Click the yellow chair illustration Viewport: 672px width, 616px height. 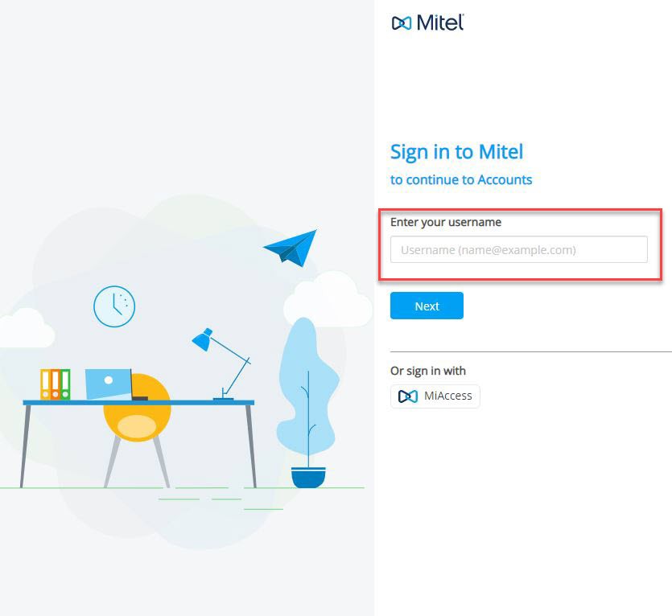click(137, 418)
